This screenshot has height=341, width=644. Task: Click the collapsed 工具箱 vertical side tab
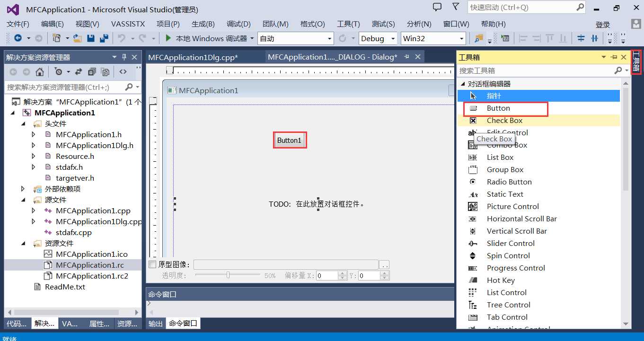(x=636, y=62)
